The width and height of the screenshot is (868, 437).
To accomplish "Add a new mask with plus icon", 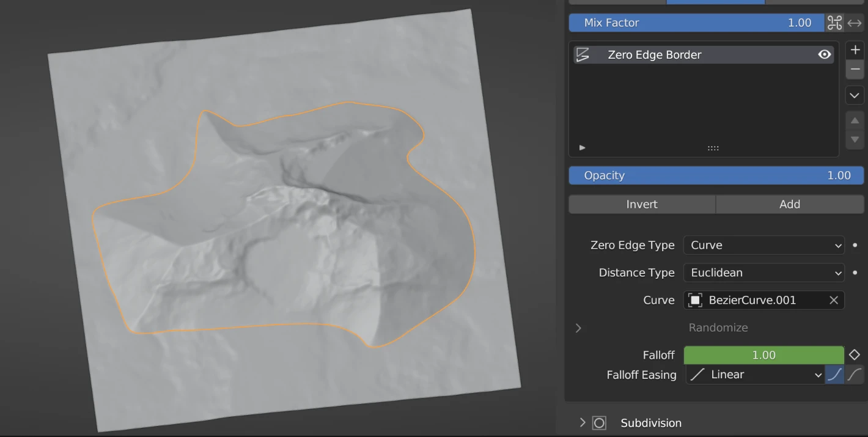I will pyautogui.click(x=855, y=51).
